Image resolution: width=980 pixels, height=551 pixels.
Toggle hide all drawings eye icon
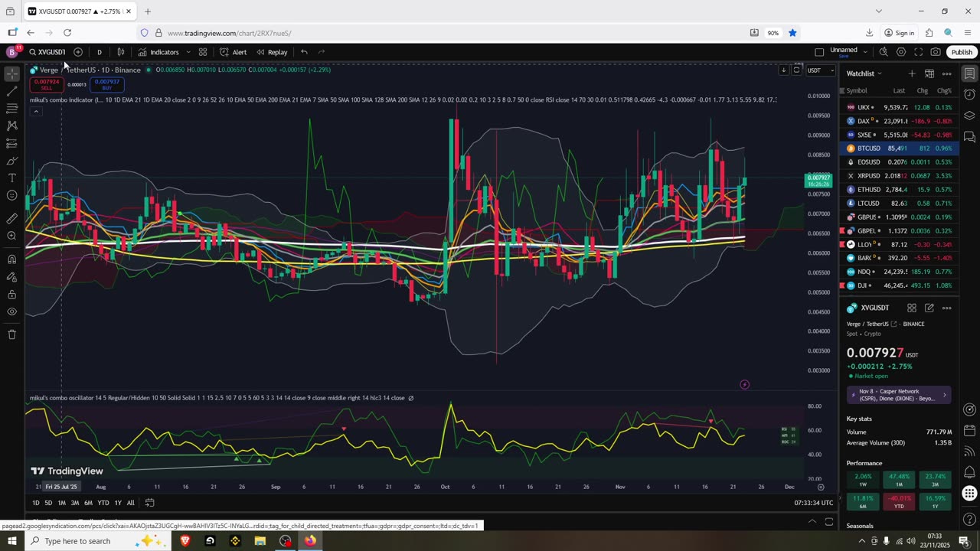(11, 312)
